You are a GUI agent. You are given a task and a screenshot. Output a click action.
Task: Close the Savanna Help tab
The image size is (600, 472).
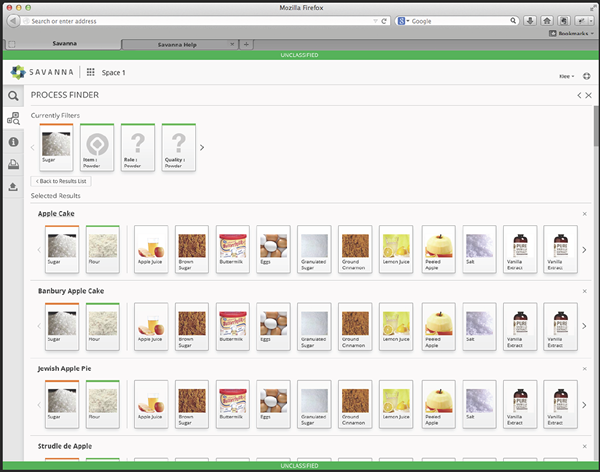(x=232, y=44)
